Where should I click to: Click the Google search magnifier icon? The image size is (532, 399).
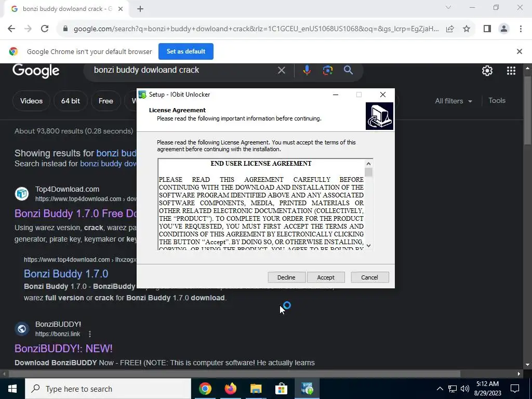[x=348, y=70]
